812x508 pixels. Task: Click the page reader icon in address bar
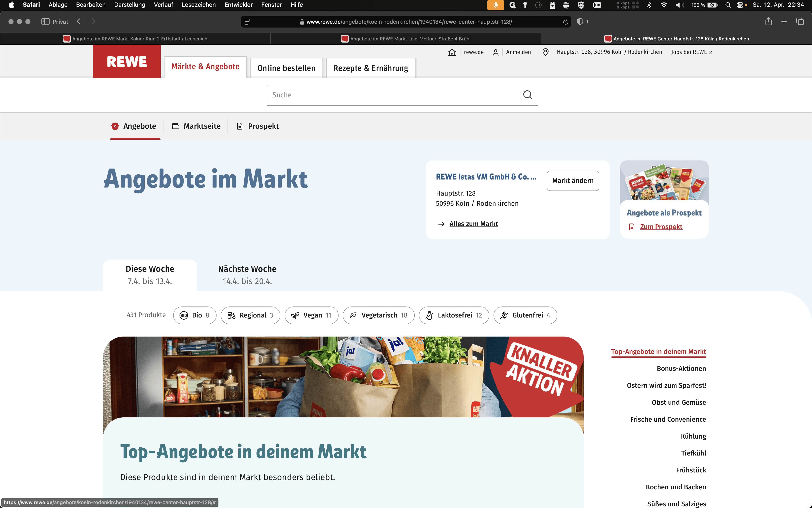[247, 22]
